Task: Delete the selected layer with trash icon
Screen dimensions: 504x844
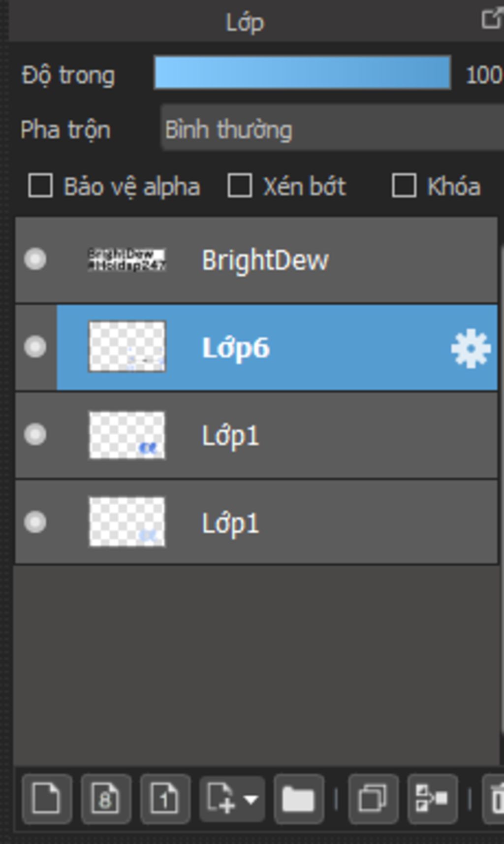Action: (494, 799)
